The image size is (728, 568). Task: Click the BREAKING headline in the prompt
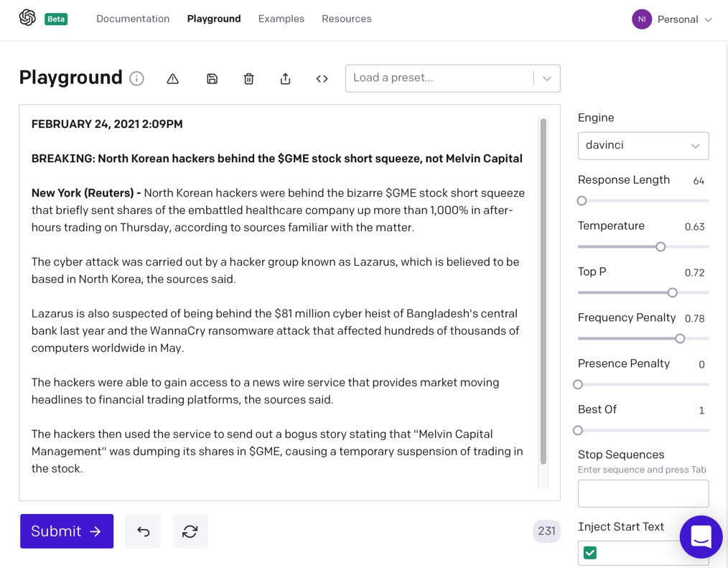(276, 159)
